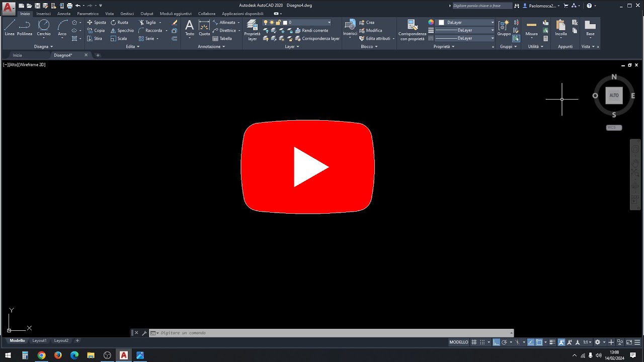The height and width of the screenshot is (362, 644).
Task: Click the Direttrice leader tool
Action: (224, 31)
